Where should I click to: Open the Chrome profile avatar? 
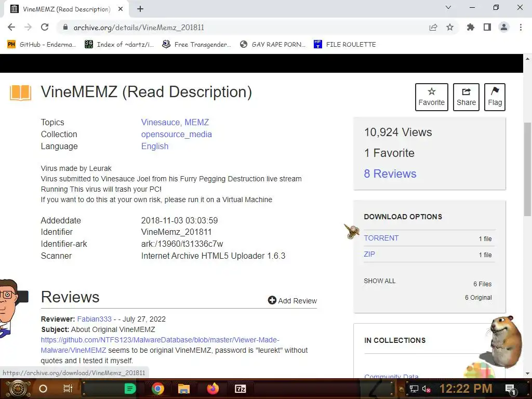point(504,27)
